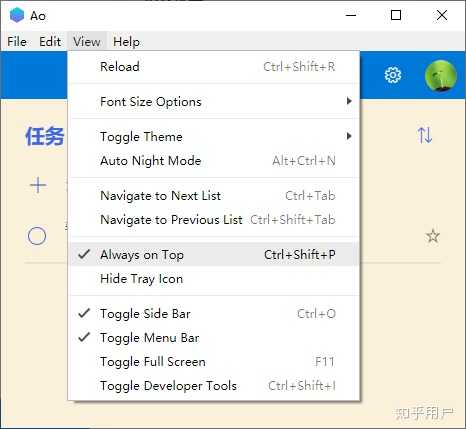Click the sort arrows icon

click(x=425, y=135)
